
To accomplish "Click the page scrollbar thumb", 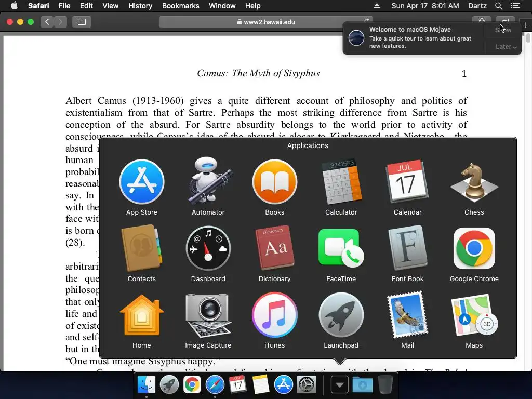I will pos(528,37).
